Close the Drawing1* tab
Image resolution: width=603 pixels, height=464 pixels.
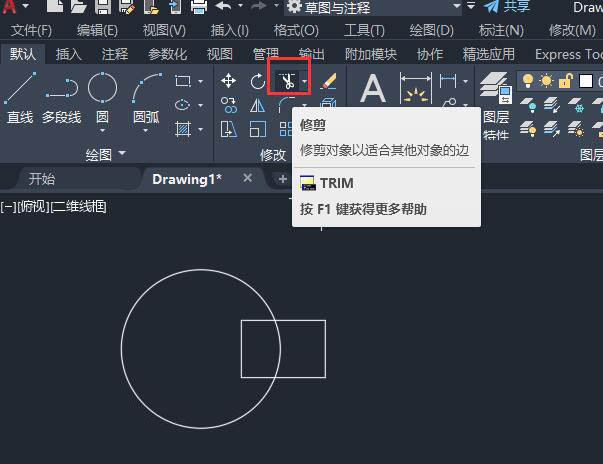248,178
